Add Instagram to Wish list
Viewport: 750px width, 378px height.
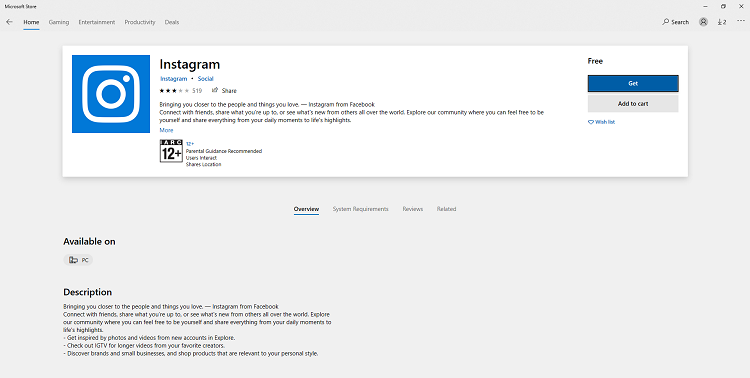[601, 122]
